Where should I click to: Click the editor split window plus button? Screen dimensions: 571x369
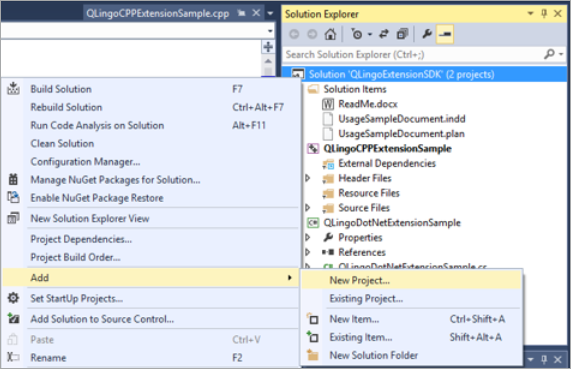(268, 47)
